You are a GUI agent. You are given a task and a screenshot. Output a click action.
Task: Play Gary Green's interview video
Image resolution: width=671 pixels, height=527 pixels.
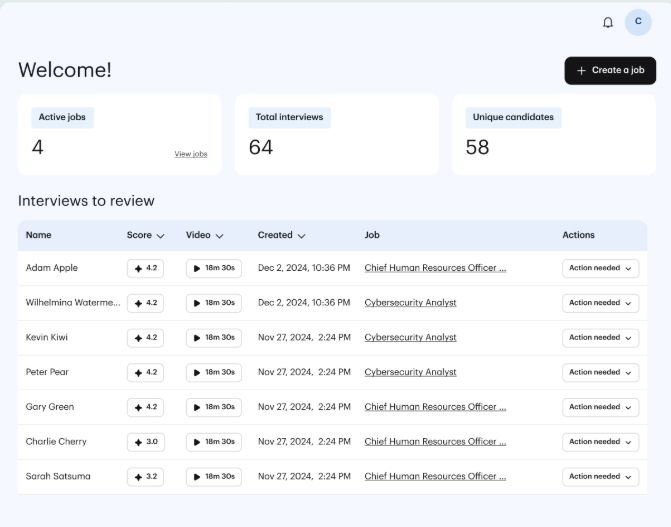[x=213, y=407]
